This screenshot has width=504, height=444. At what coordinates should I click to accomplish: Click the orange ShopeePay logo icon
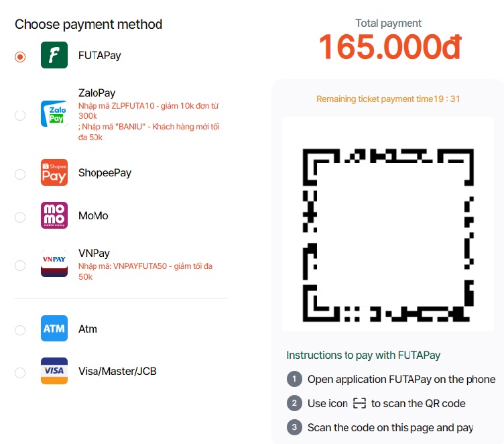click(x=54, y=173)
